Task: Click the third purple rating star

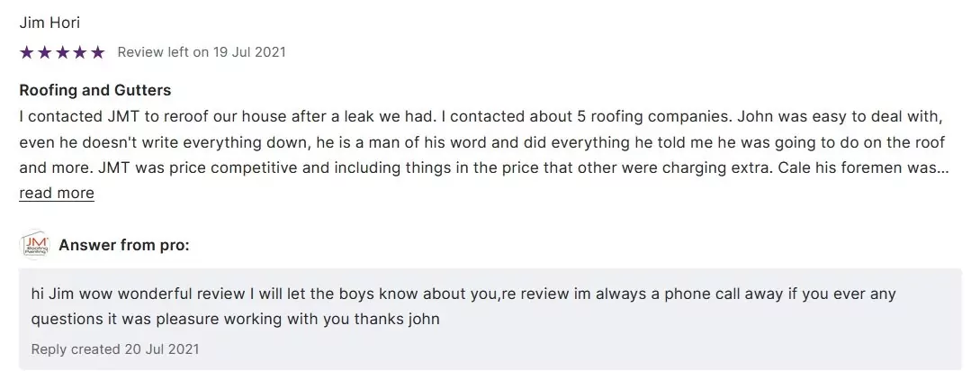Action: point(62,52)
